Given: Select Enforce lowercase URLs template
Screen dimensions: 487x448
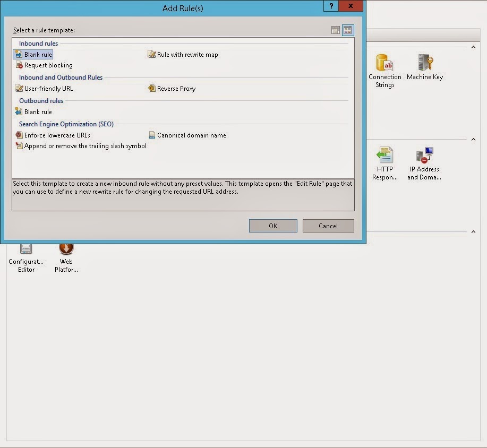Looking at the screenshot, I should pyautogui.click(x=53, y=135).
